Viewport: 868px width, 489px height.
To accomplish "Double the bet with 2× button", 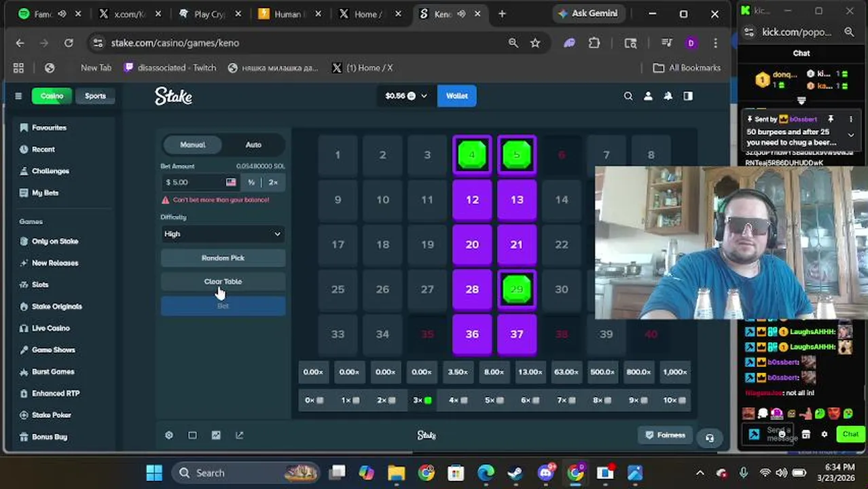I will tap(273, 182).
